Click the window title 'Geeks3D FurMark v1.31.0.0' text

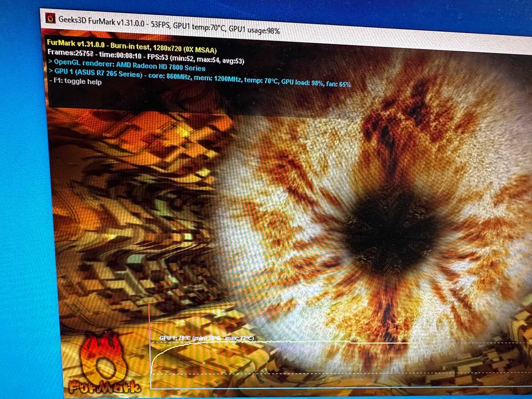102,22
